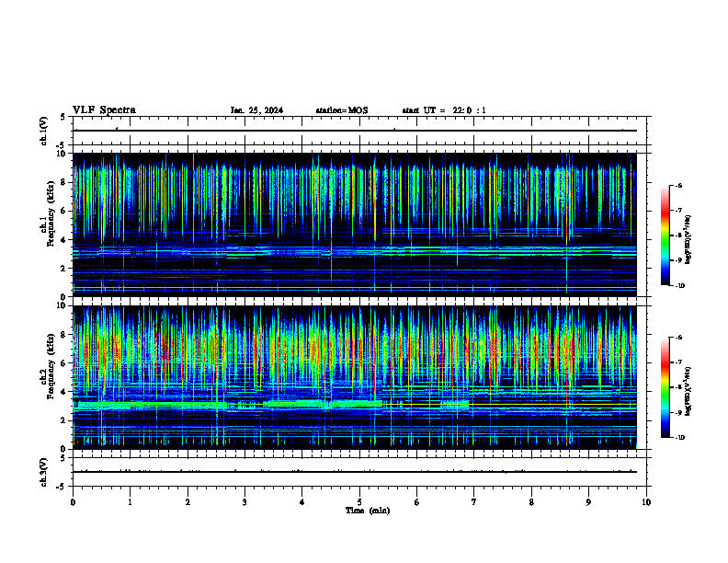Click the ch.1 spectrogram color bar

[x=665, y=236]
